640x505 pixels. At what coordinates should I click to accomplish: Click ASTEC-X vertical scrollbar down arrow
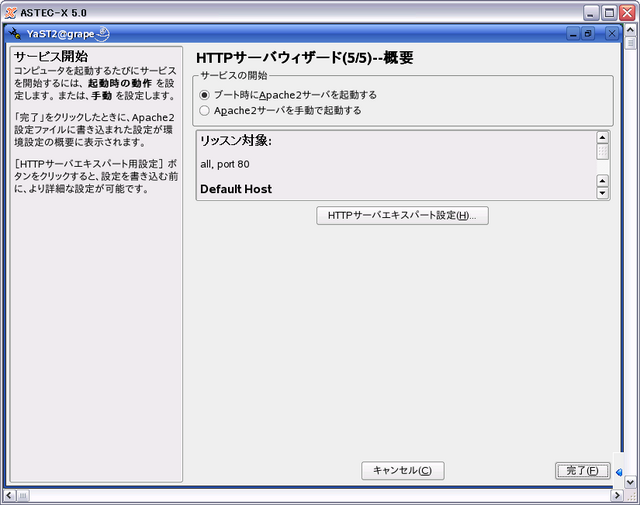pyautogui.click(x=630, y=482)
